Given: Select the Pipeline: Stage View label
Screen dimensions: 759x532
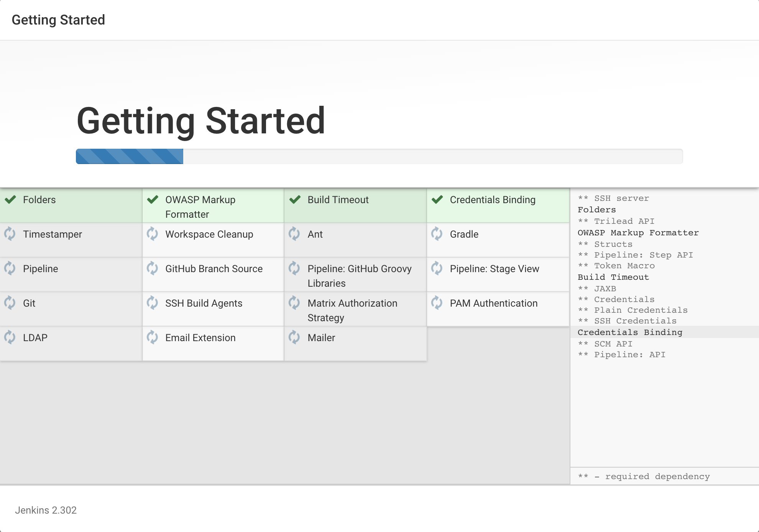Looking at the screenshot, I should (x=495, y=269).
